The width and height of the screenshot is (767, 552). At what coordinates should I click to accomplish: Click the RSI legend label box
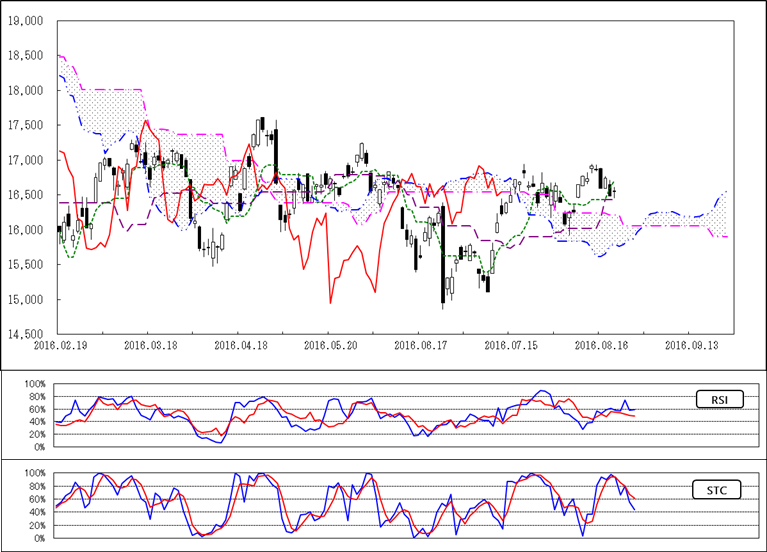click(x=717, y=401)
